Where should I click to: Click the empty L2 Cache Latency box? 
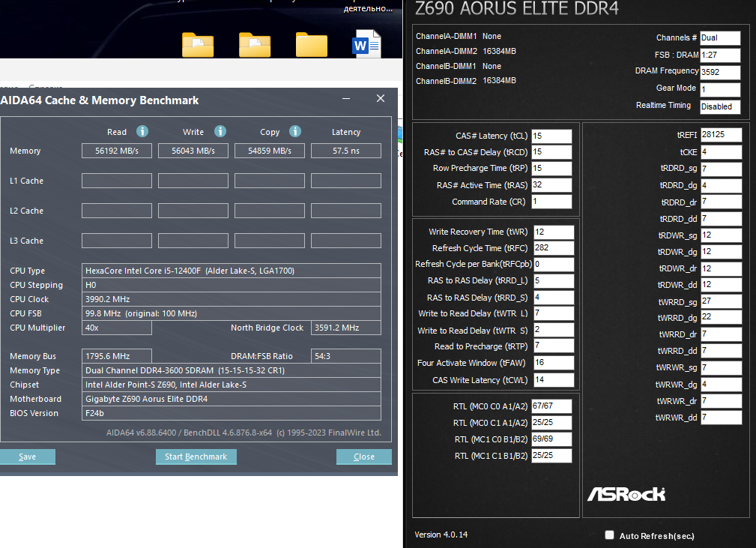point(346,211)
